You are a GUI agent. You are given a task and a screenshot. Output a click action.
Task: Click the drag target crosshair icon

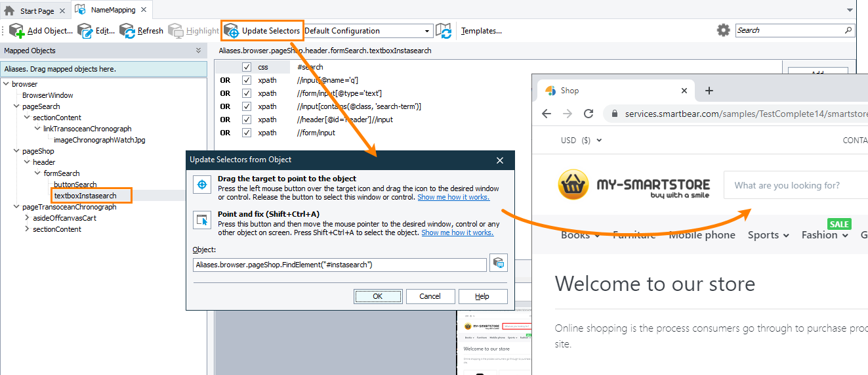pos(201,185)
